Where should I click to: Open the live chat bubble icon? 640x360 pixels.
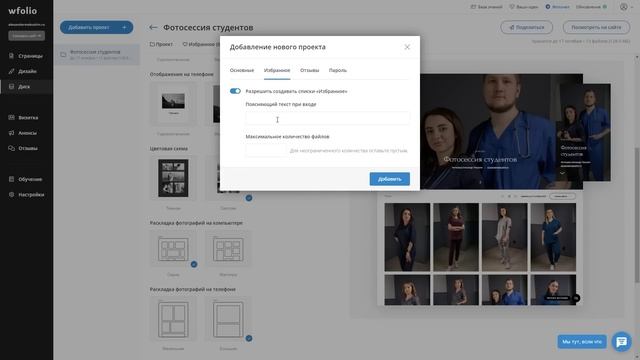coord(622,342)
